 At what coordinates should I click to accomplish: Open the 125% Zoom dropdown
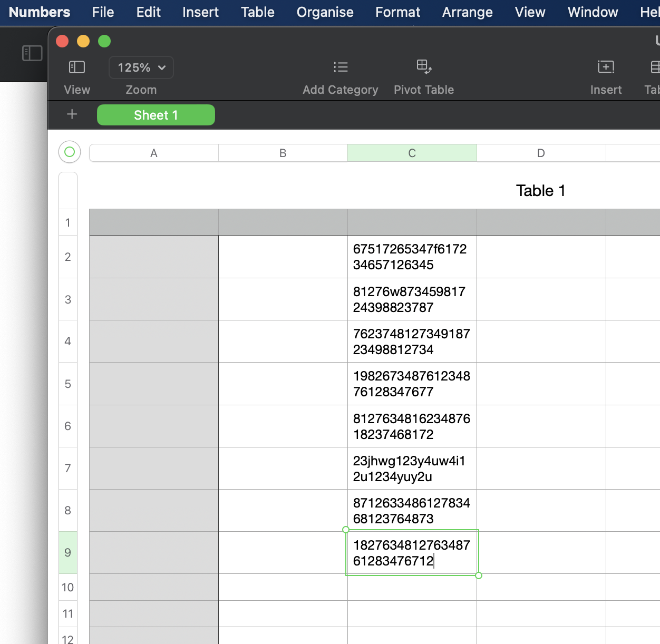[x=141, y=67]
